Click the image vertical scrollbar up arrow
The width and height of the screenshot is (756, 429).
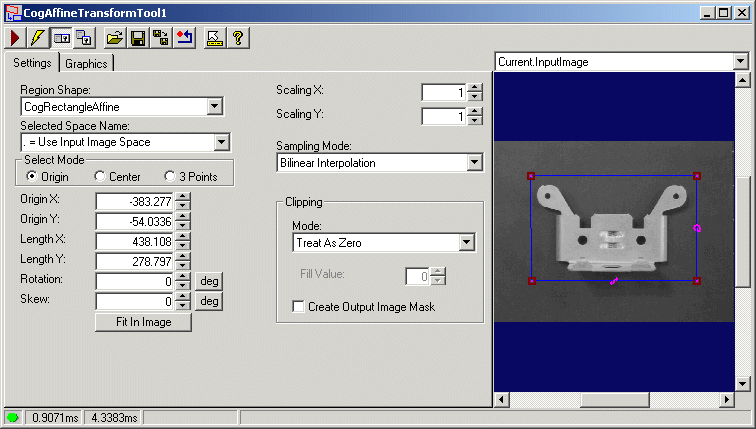[742, 80]
